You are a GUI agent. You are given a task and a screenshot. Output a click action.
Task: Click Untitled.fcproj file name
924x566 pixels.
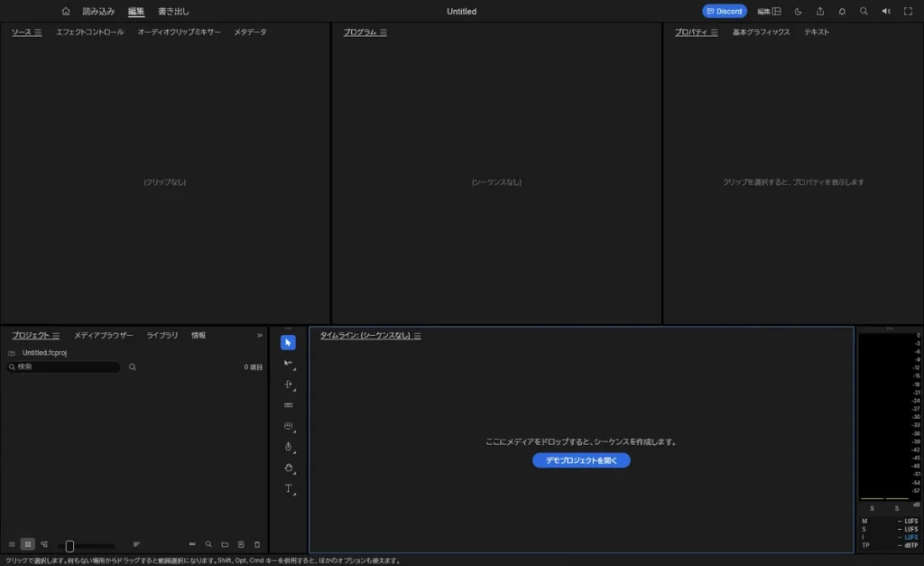(44, 353)
